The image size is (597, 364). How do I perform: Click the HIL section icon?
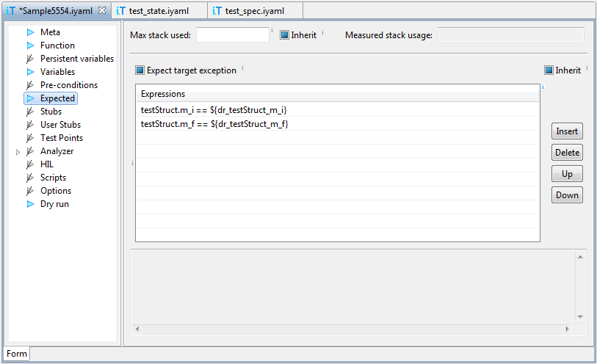click(x=30, y=164)
